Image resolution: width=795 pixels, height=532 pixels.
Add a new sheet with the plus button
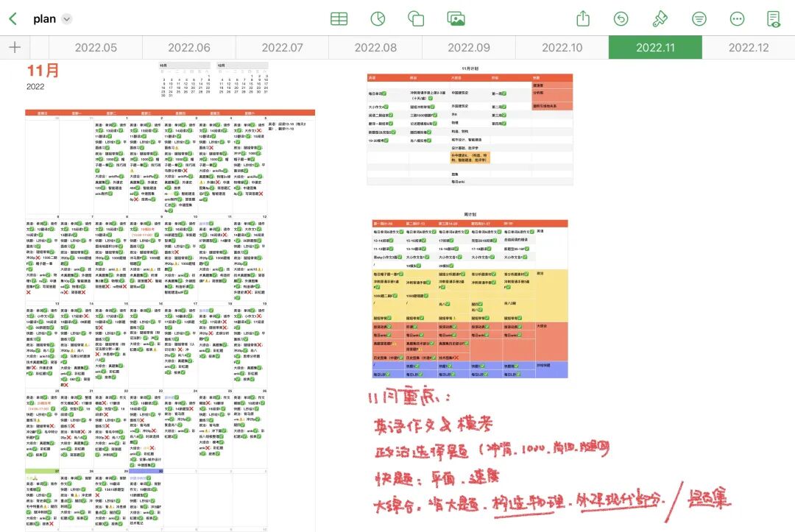[x=15, y=47]
